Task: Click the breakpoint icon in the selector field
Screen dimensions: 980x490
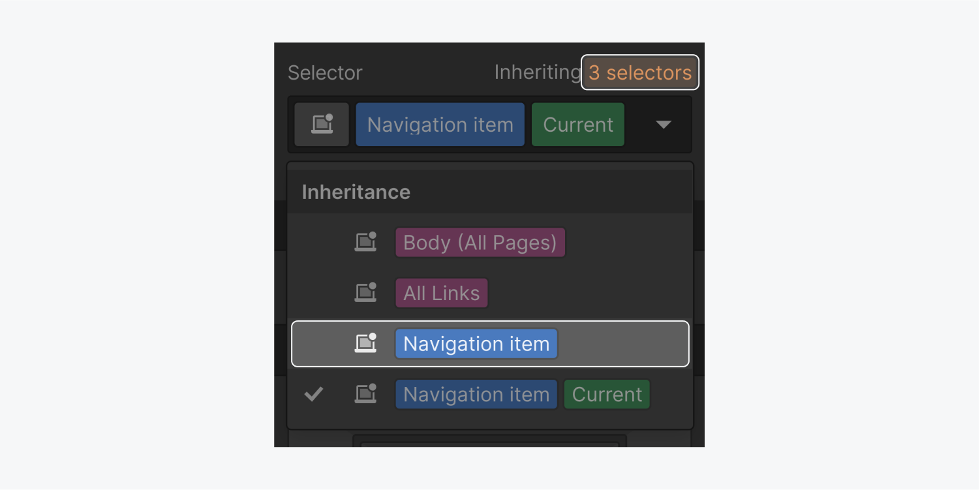Action: click(x=321, y=124)
